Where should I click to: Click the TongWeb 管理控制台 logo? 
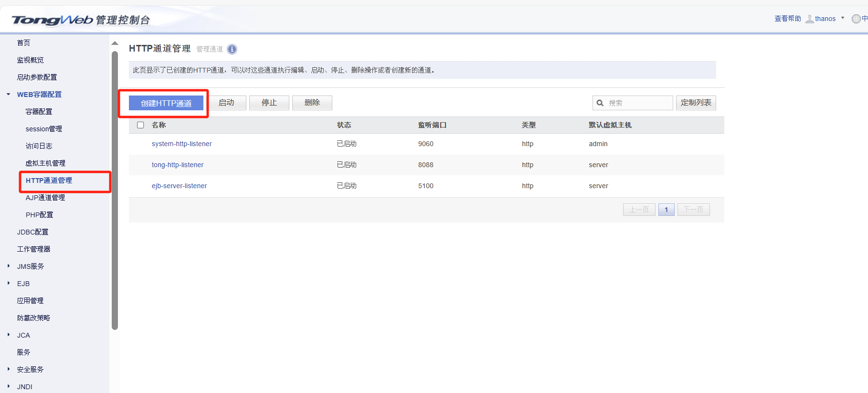tap(81, 20)
